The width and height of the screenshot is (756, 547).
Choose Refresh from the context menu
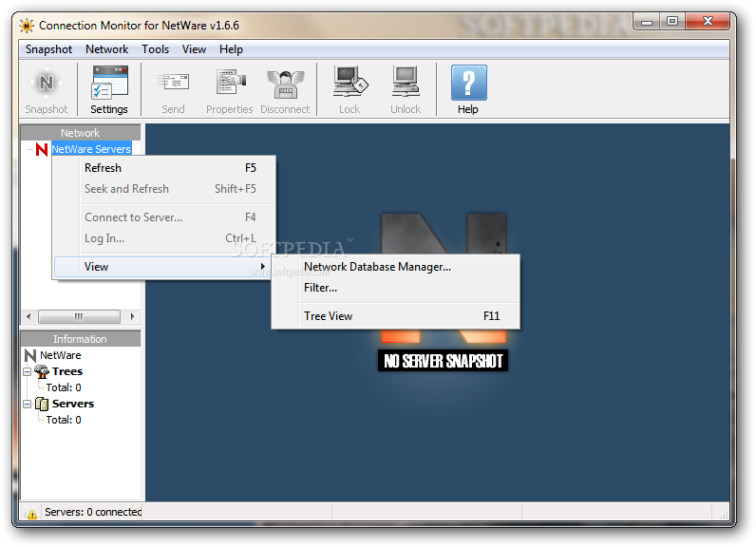point(164,168)
